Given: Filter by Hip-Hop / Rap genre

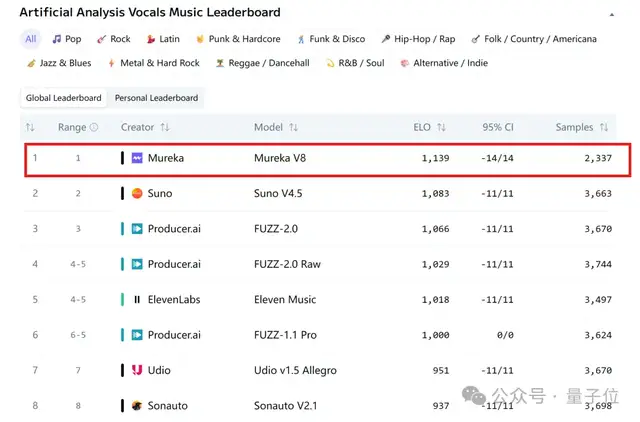Looking at the screenshot, I should pyautogui.click(x=417, y=39).
